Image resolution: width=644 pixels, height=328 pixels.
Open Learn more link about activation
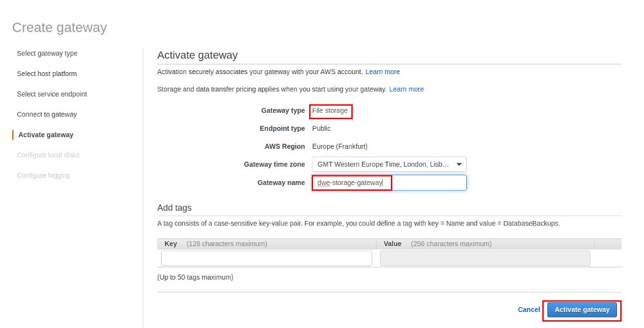383,72
